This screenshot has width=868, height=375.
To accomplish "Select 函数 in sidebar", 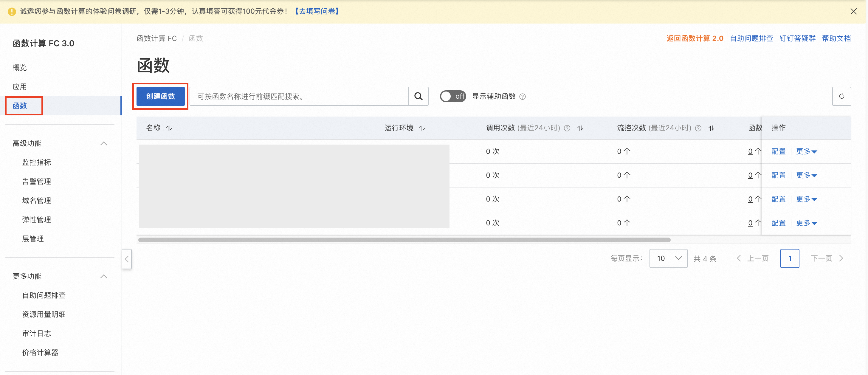I will pos(20,106).
